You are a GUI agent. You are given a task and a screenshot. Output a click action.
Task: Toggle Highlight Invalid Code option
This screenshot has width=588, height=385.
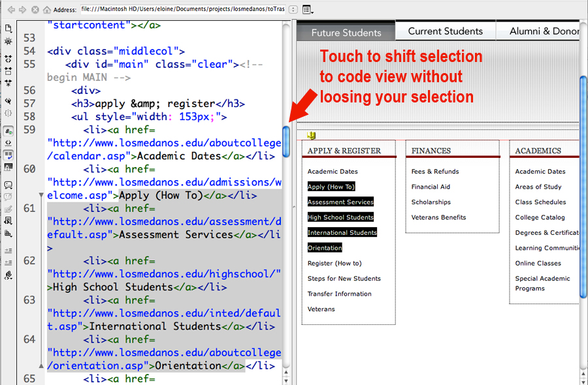click(x=8, y=142)
